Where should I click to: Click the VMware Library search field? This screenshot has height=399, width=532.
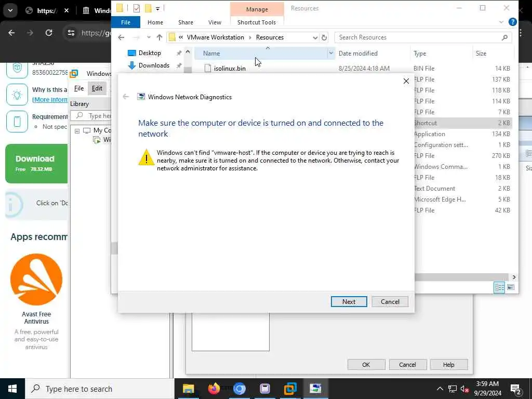91,116
